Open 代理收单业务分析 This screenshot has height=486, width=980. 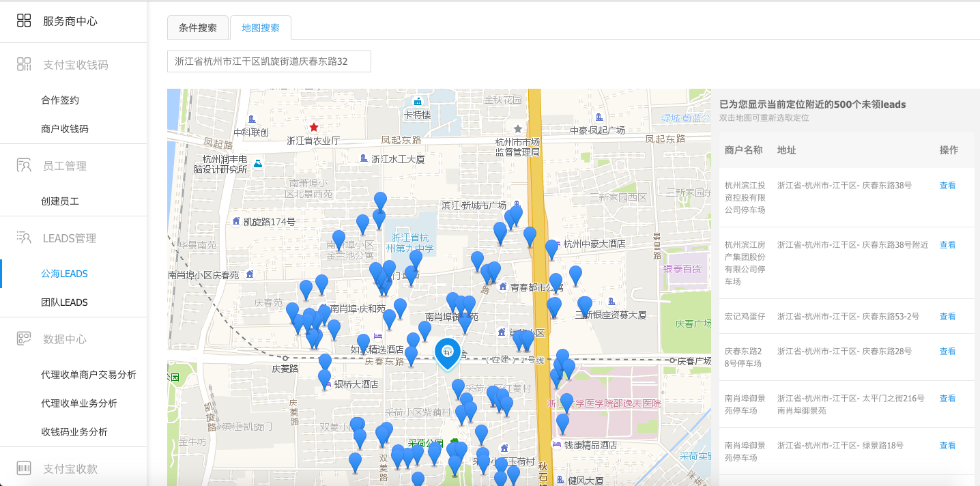79,403
